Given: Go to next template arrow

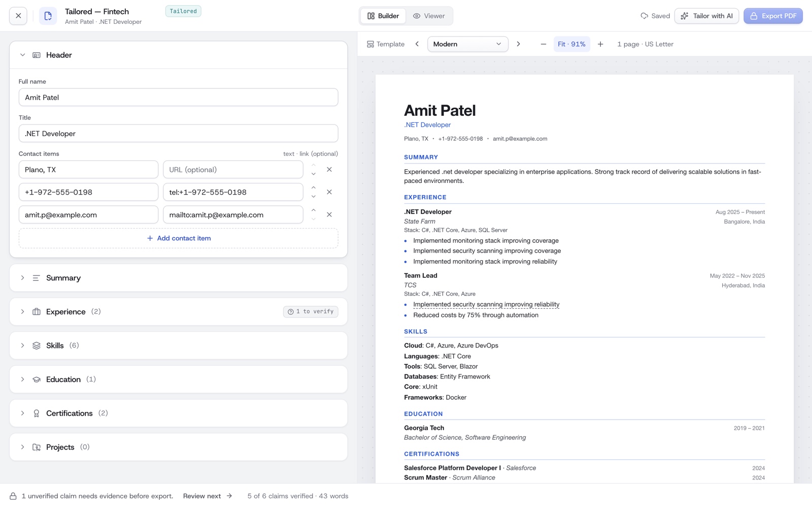Looking at the screenshot, I should [x=518, y=44].
